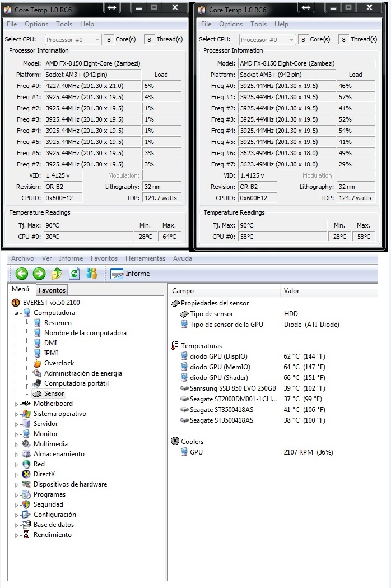Click double-arrow button in right Core Temp titlebar
Image resolution: width=391 pixels, height=588 pixels.
(306, 7)
